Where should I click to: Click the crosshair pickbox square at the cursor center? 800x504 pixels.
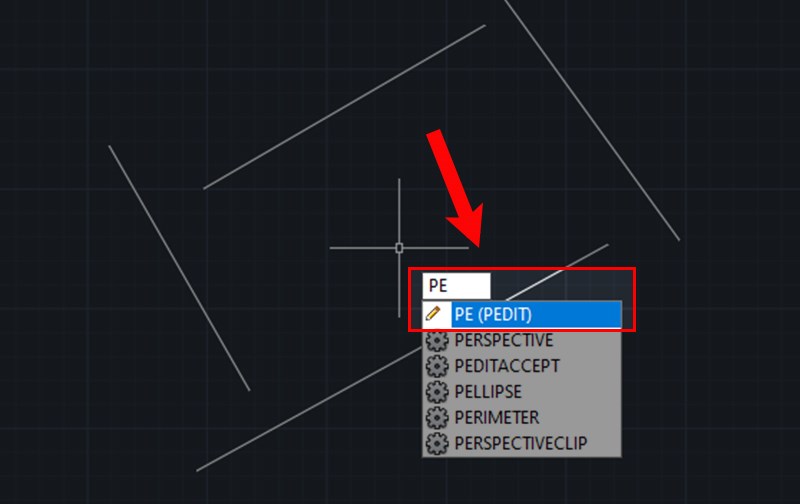point(399,248)
